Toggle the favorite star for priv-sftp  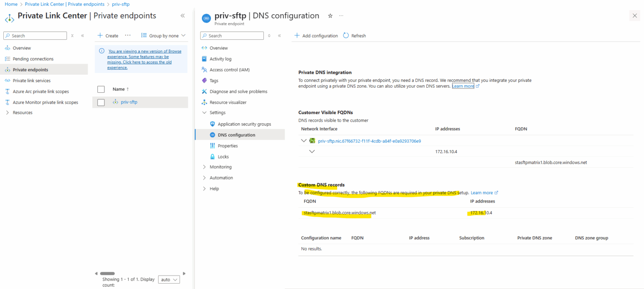point(330,15)
